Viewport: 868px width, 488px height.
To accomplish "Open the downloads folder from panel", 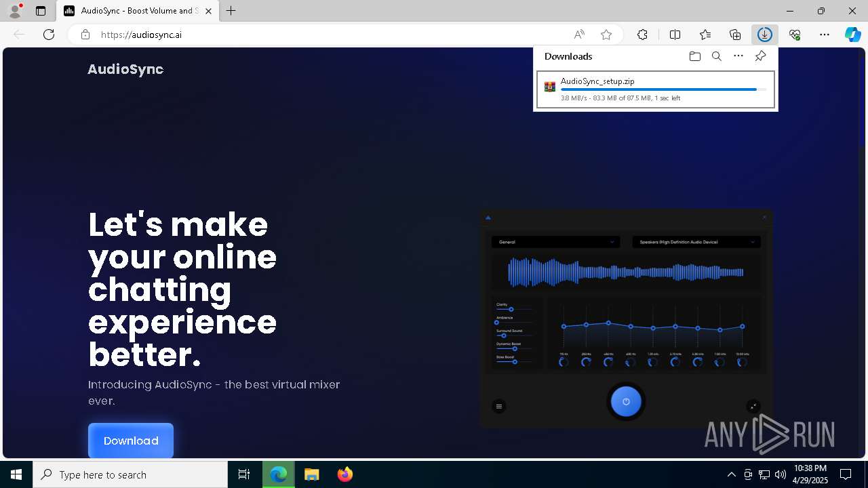I will click(x=694, y=56).
